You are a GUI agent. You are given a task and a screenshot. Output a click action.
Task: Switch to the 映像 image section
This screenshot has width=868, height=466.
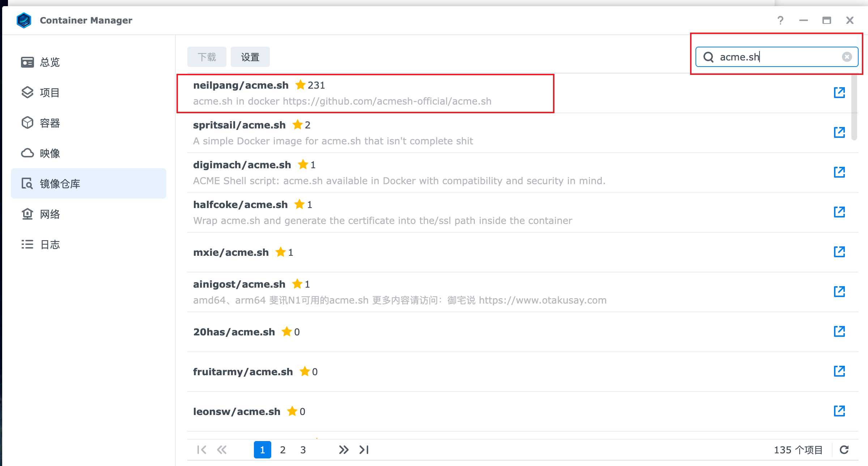50,153
